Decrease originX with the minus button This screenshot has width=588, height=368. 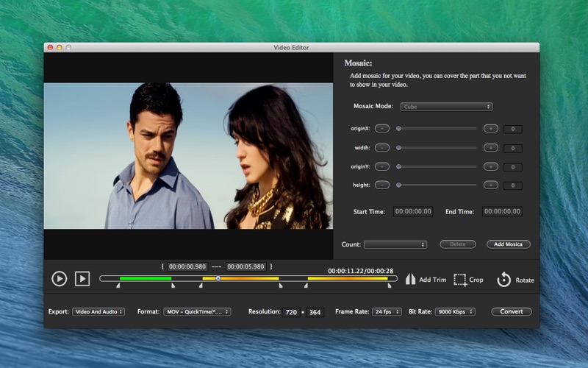pyautogui.click(x=381, y=128)
